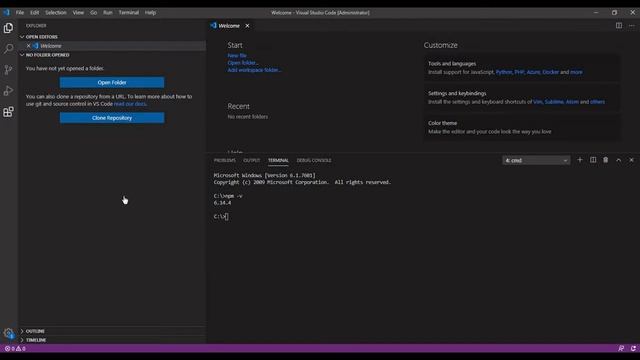Open the Extensions view
Image resolution: width=640 pixels, height=360 pixels.
8,112
